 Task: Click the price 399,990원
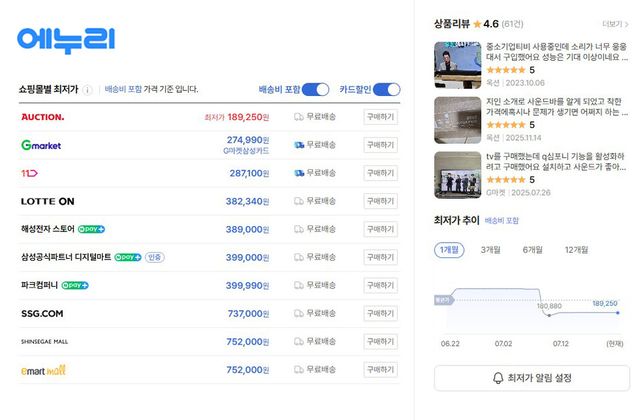pyautogui.click(x=247, y=285)
